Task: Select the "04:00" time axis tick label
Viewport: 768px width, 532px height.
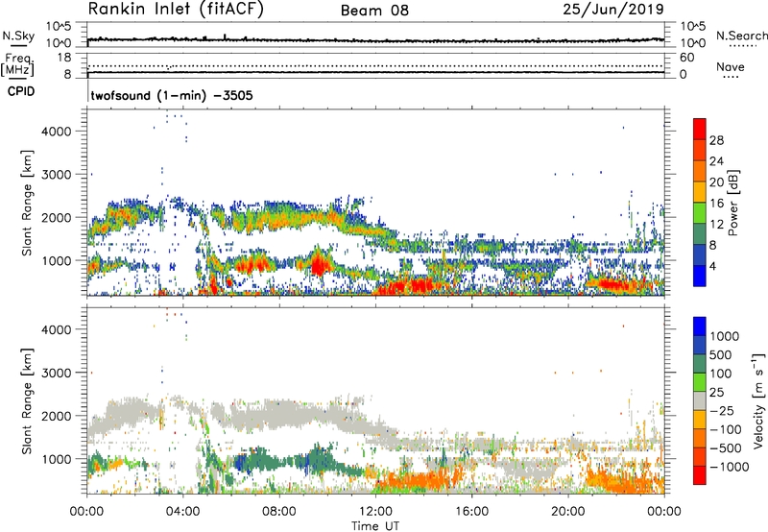Action: point(183,512)
